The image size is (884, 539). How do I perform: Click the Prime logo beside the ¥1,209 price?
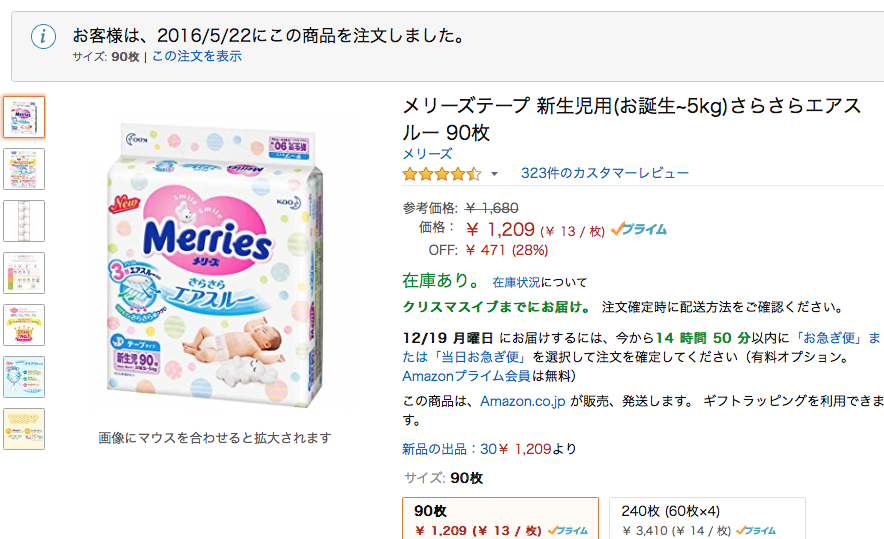638,229
